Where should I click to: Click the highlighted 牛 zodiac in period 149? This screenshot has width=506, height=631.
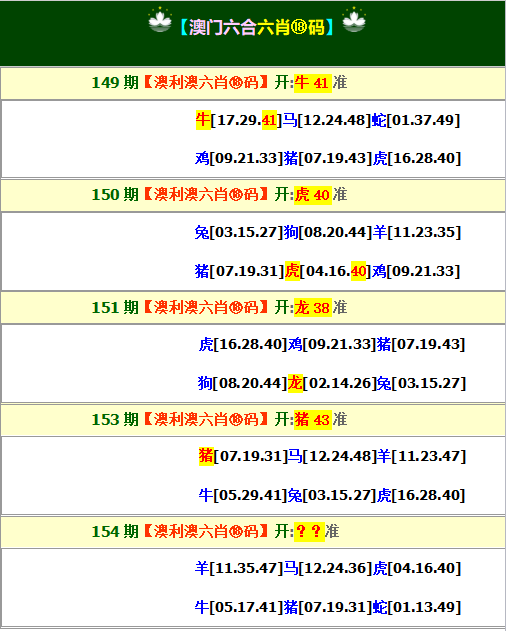[203, 120]
